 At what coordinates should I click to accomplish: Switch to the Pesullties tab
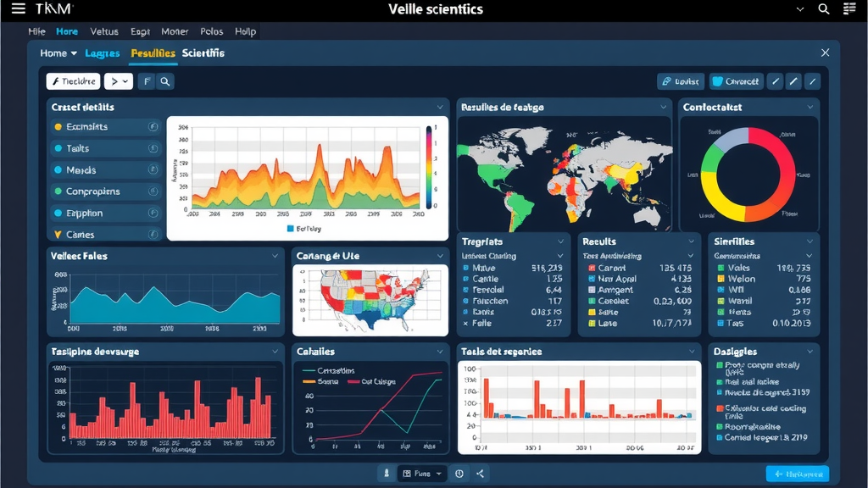point(153,53)
